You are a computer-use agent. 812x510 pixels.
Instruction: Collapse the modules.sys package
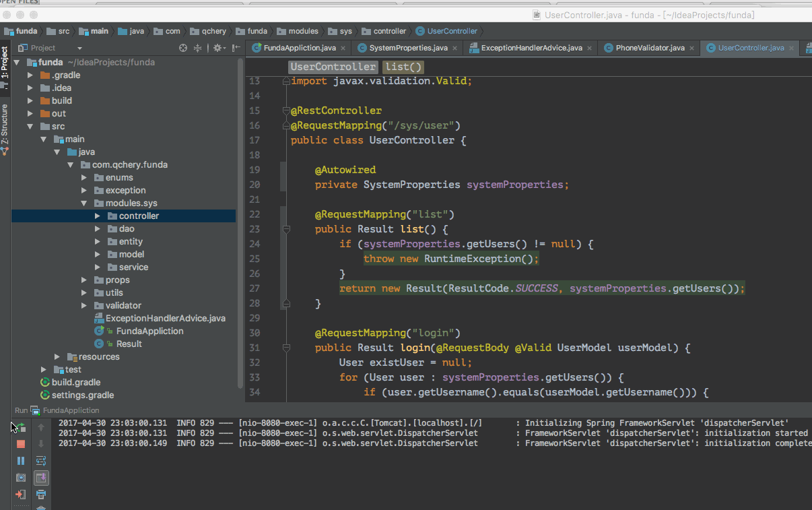[84, 203]
